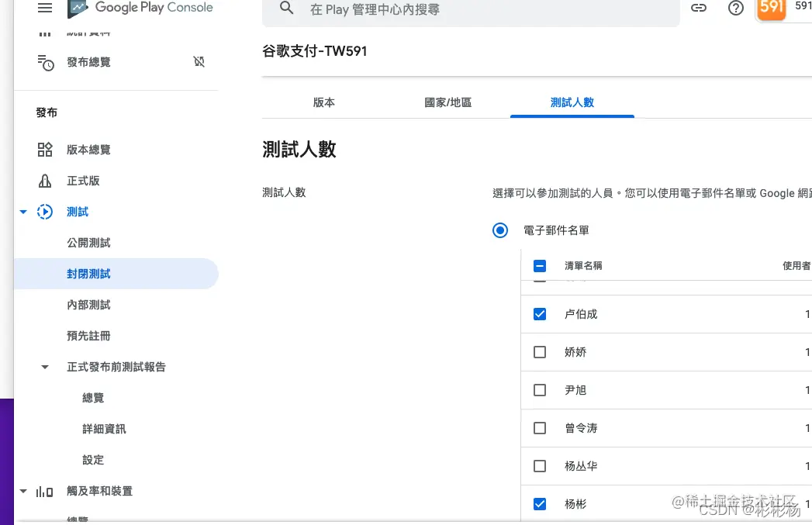Open 正式版 in the sidebar
812x525 pixels.
click(84, 181)
